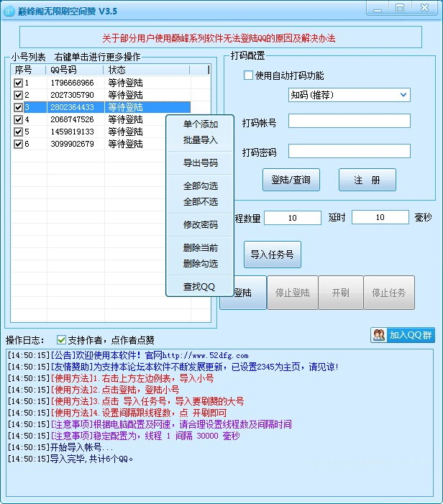Image resolution: width=443 pixels, height=504 pixels.
Task: Click the 打码帐号 input field
Action: (x=349, y=122)
